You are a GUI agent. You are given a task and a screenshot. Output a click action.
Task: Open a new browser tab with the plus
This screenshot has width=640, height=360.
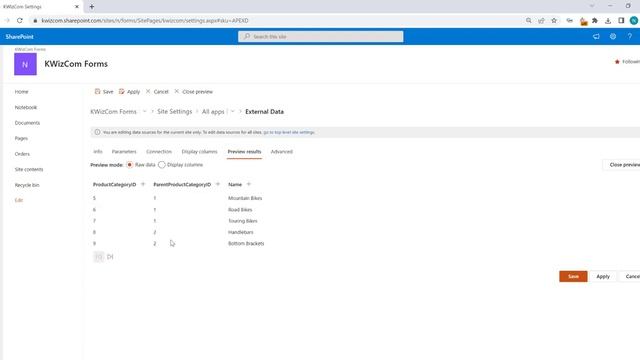click(x=92, y=7)
